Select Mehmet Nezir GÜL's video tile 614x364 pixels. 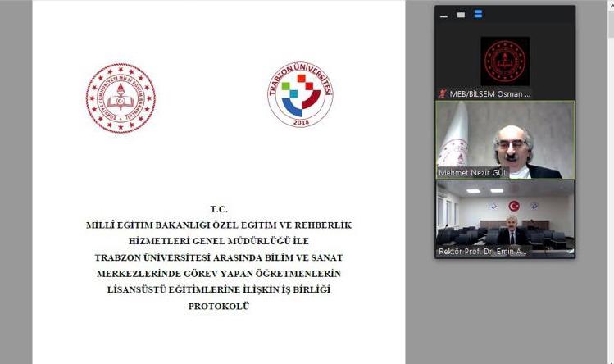click(x=505, y=140)
